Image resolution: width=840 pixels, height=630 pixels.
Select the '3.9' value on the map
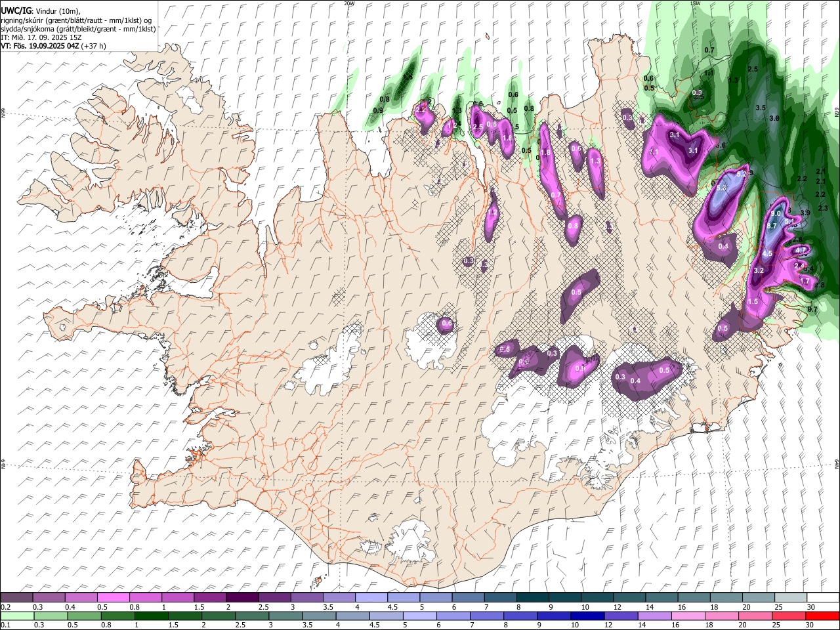[806, 213]
